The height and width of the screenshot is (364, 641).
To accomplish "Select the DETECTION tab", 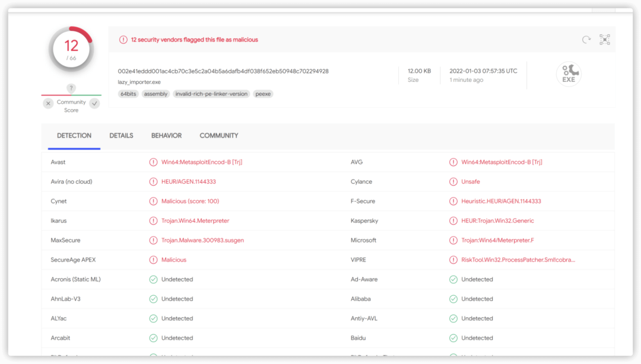I will (74, 136).
